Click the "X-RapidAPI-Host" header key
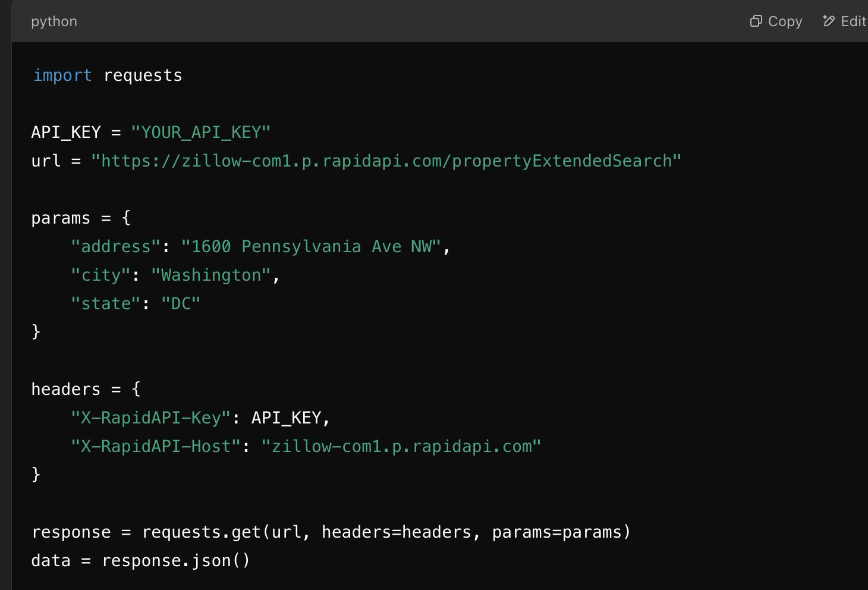 (x=156, y=446)
